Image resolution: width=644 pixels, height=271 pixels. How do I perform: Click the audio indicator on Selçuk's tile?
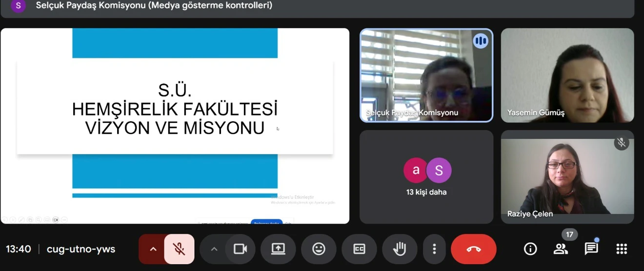481,41
